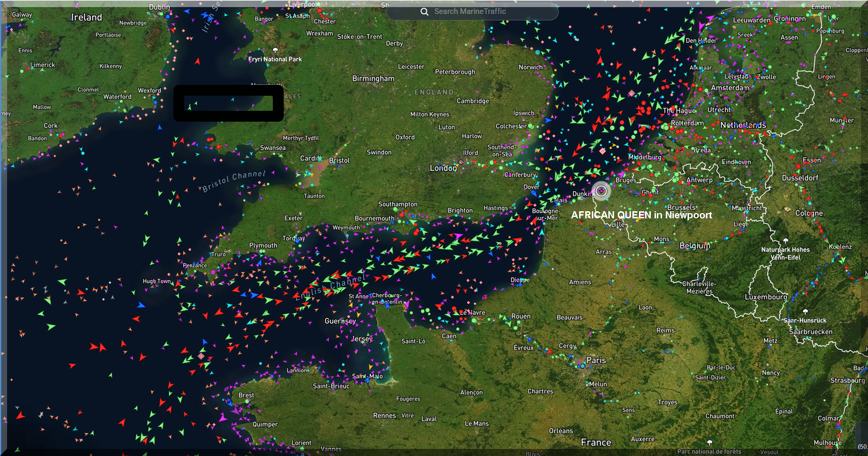The height and width of the screenshot is (456, 868).
Task: Click the AFRICAN QUEEN in Niewpoort caption
Action: (641, 215)
